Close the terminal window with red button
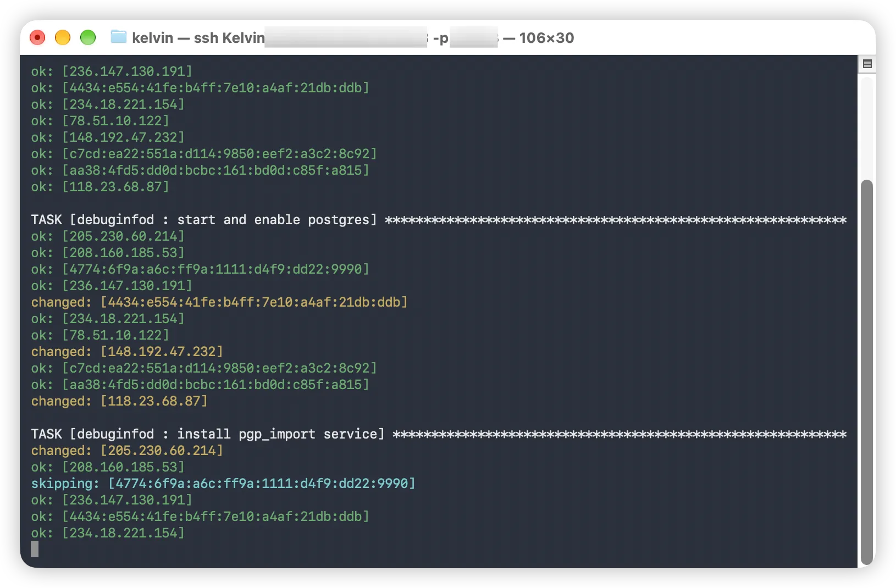The image size is (896, 588). (37, 37)
